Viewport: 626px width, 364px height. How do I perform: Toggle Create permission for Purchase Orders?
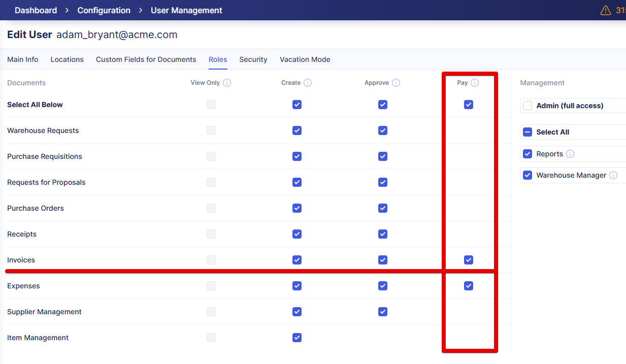pos(297,208)
